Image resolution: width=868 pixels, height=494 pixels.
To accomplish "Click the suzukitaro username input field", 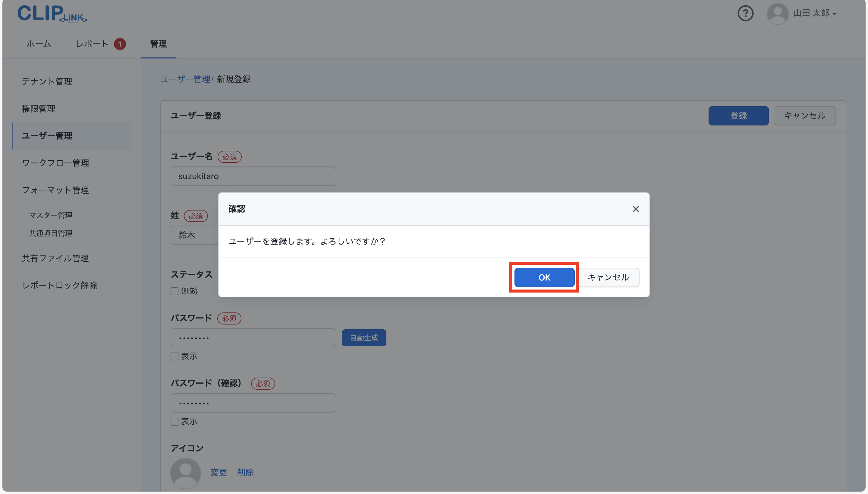I will click(253, 176).
